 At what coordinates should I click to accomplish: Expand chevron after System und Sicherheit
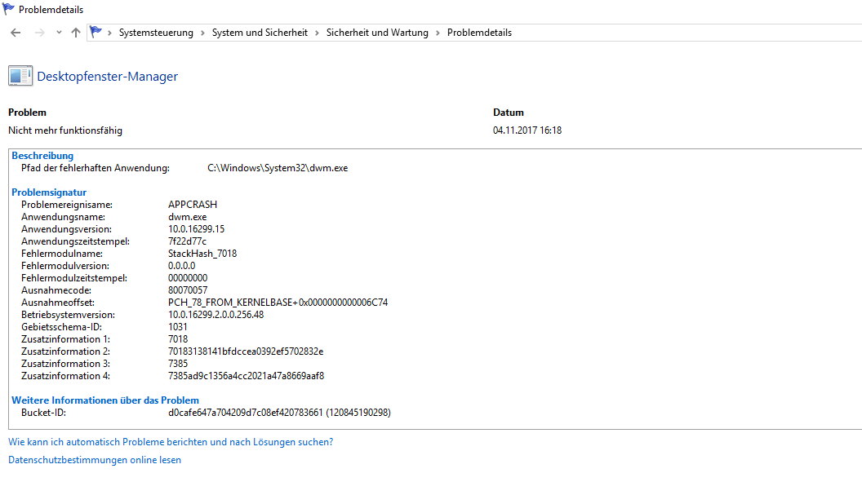click(318, 33)
